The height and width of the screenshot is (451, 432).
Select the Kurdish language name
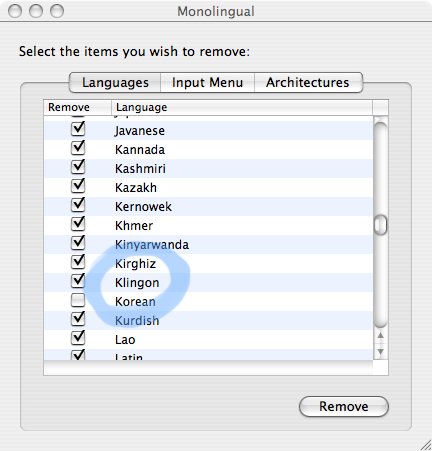click(137, 321)
